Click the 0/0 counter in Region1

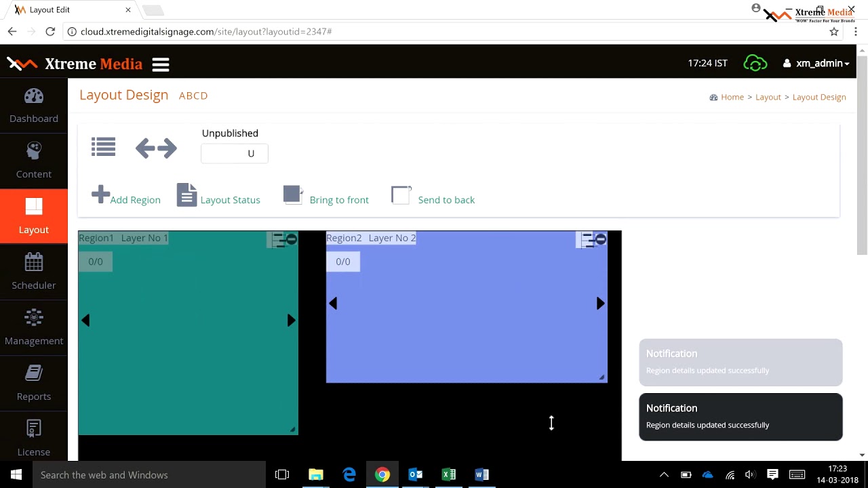point(96,262)
